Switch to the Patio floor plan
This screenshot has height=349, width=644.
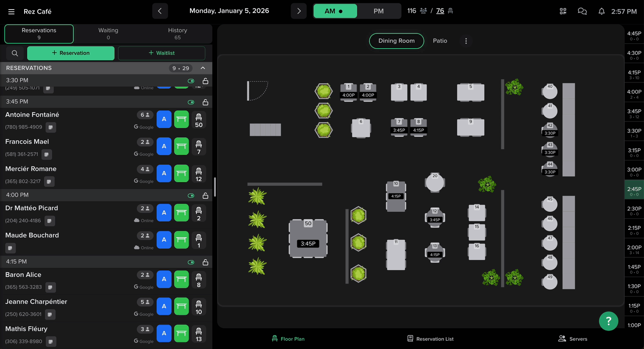440,41
